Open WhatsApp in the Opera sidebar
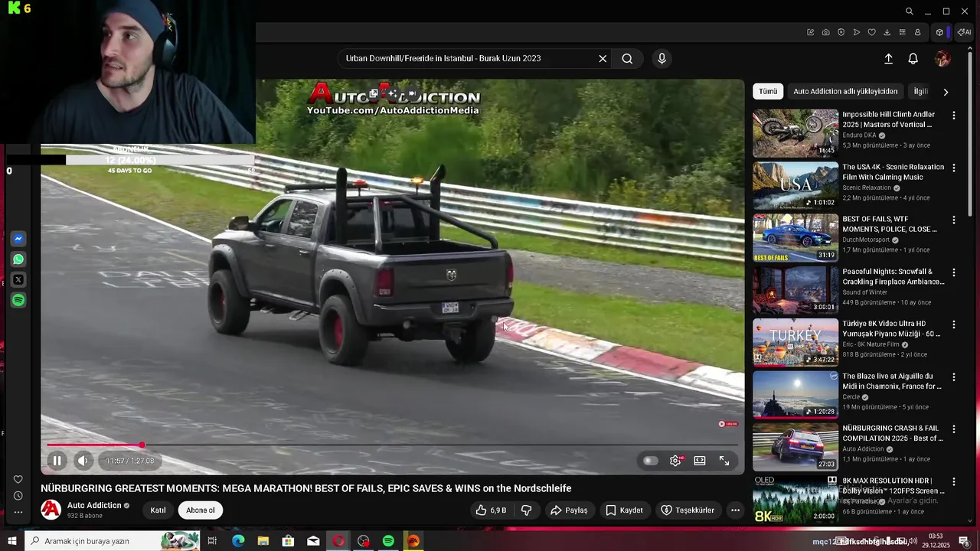 point(18,259)
